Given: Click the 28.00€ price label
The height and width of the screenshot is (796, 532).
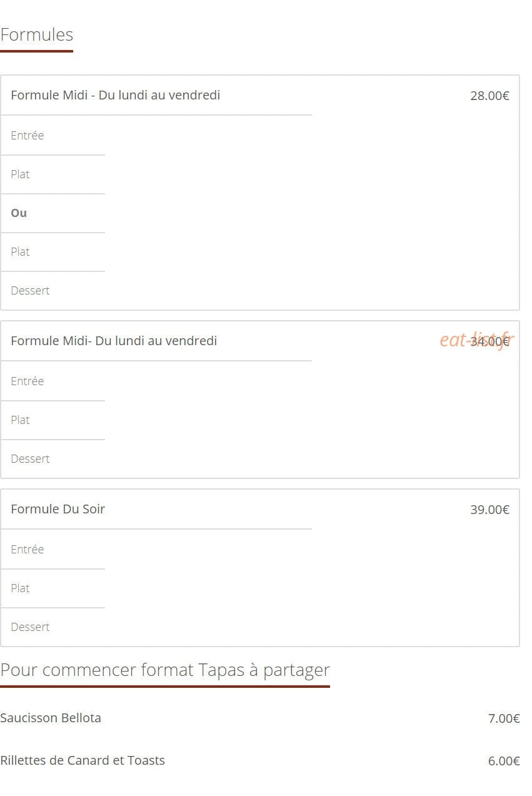Looking at the screenshot, I should tap(489, 96).
